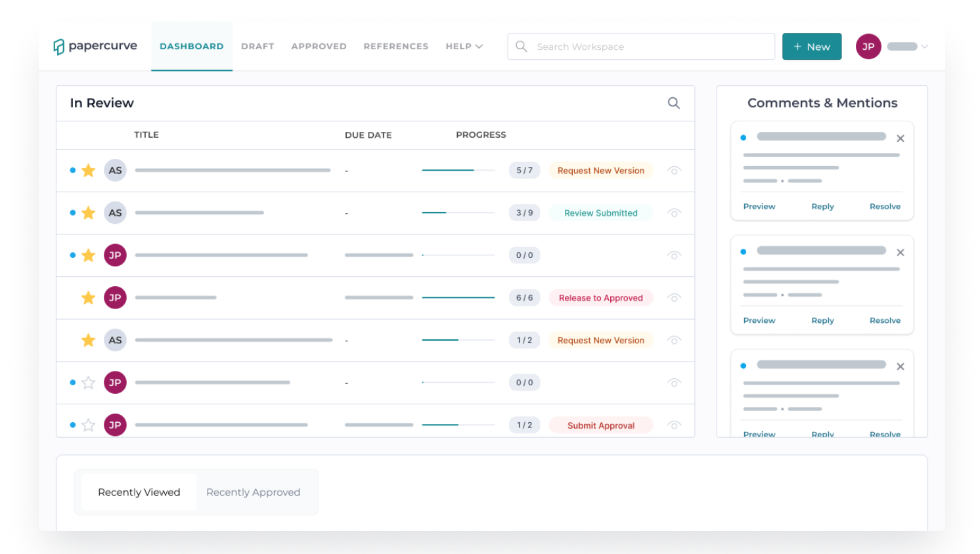This screenshot has width=980, height=554.
Task: Click the full progress bar beside 6/6
Action: click(458, 298)
